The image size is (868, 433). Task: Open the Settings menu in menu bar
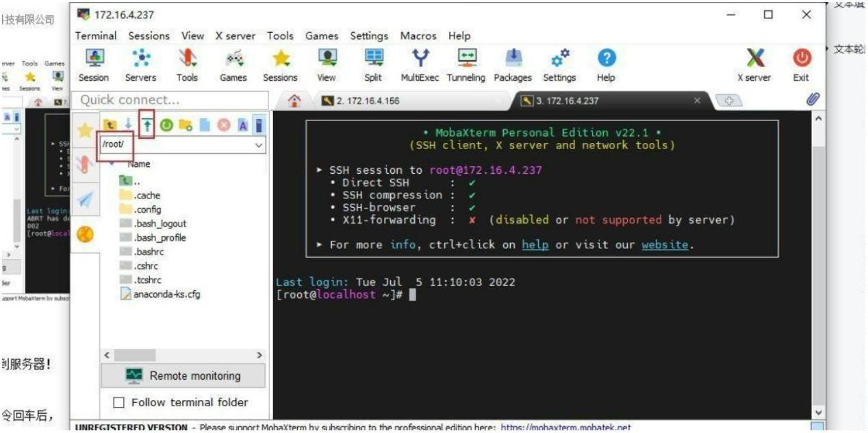point(369,36)
